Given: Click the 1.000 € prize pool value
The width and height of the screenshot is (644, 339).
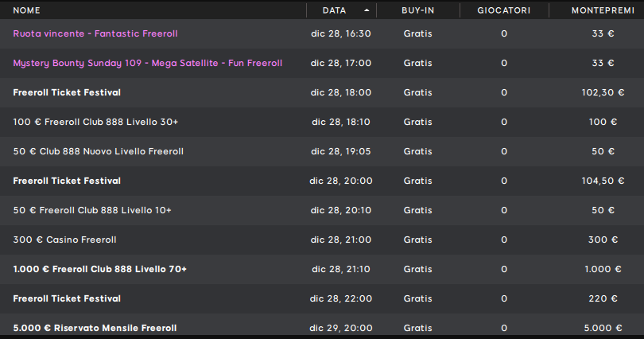Looking at the screenshot, I should (x=603, y=269).
